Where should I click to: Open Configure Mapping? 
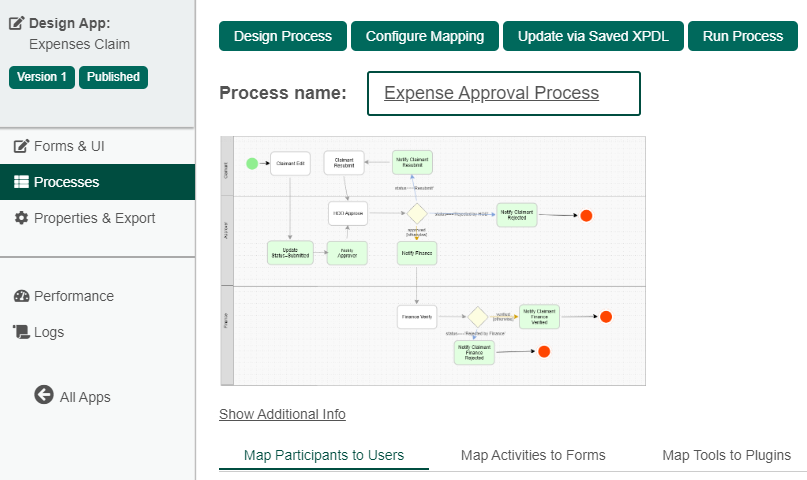coord(425,36)
